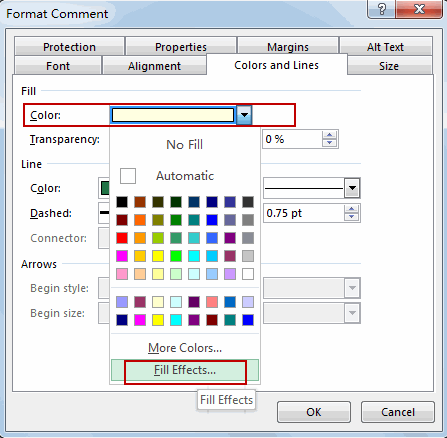This screenshot has width=447, height=438.
Task: Pick the red color swatch
Action: click(x=122, y=238)
